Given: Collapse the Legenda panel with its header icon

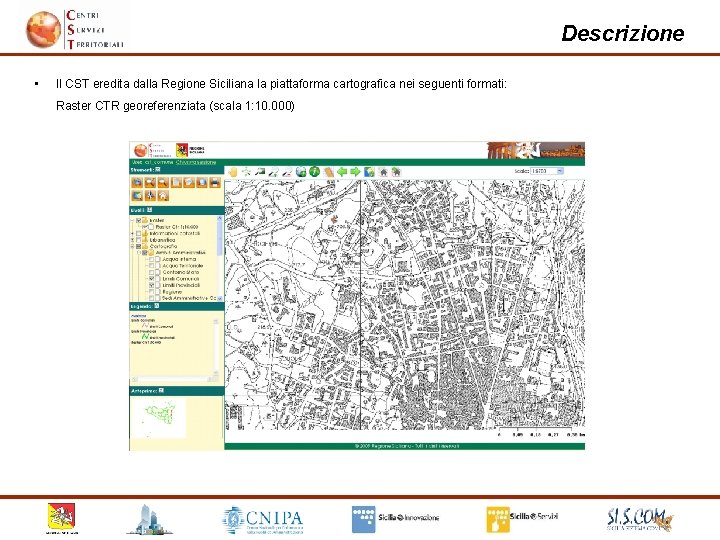Looking at the screenshot, I should [x=157, y=306].
